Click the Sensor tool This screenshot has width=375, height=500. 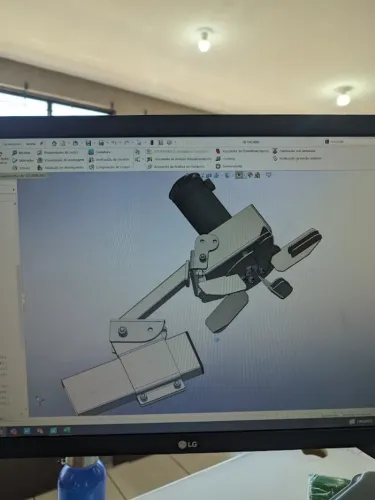[x=21, y=168]
